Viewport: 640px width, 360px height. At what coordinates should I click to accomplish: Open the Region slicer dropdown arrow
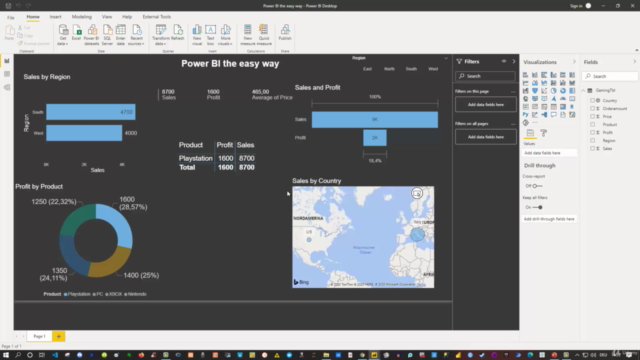click(x=446, y=58)
